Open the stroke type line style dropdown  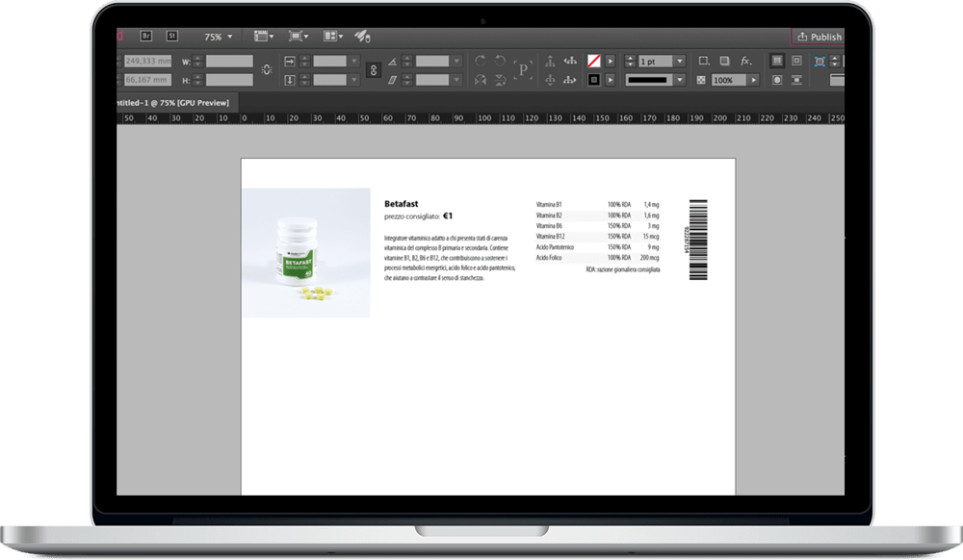pos(680,80)
